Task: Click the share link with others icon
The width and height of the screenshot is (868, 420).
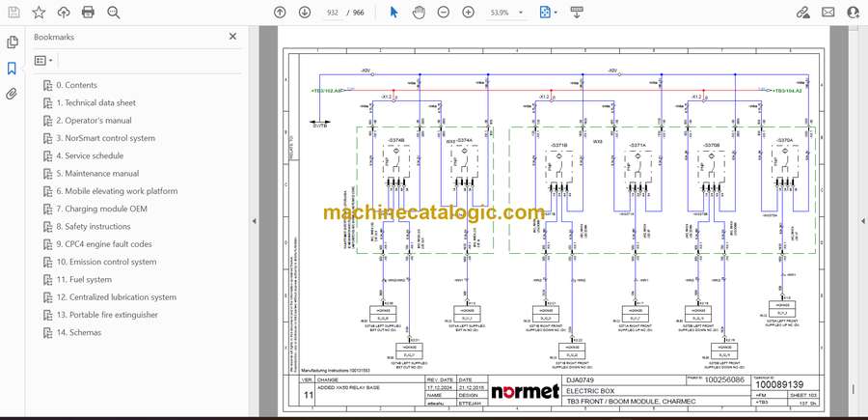Action: tap(803, 13)
